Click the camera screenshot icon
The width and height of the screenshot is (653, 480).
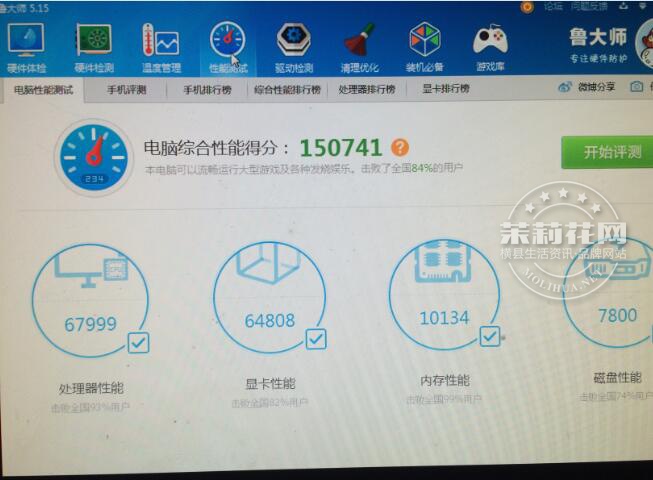636,87
